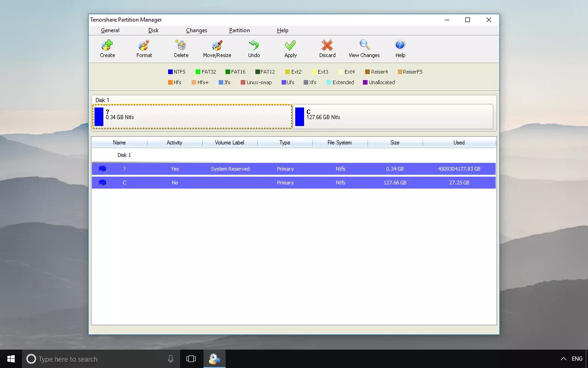Select the C 127.66 GB partition block

[393, 117]
